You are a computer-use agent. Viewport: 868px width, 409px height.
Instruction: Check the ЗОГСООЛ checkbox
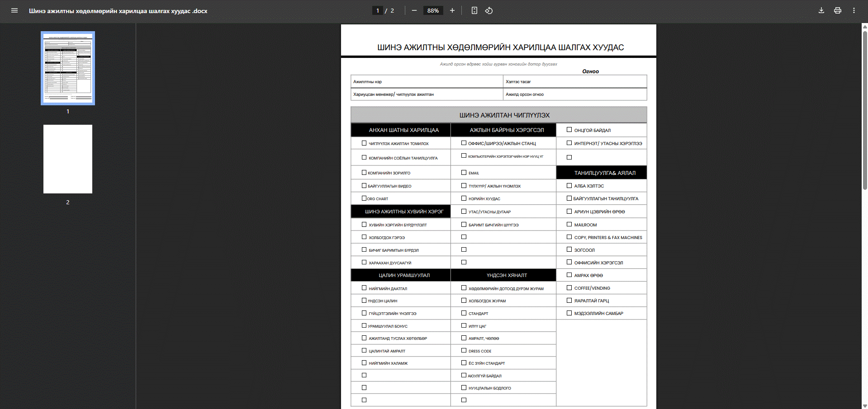[569, 249]
